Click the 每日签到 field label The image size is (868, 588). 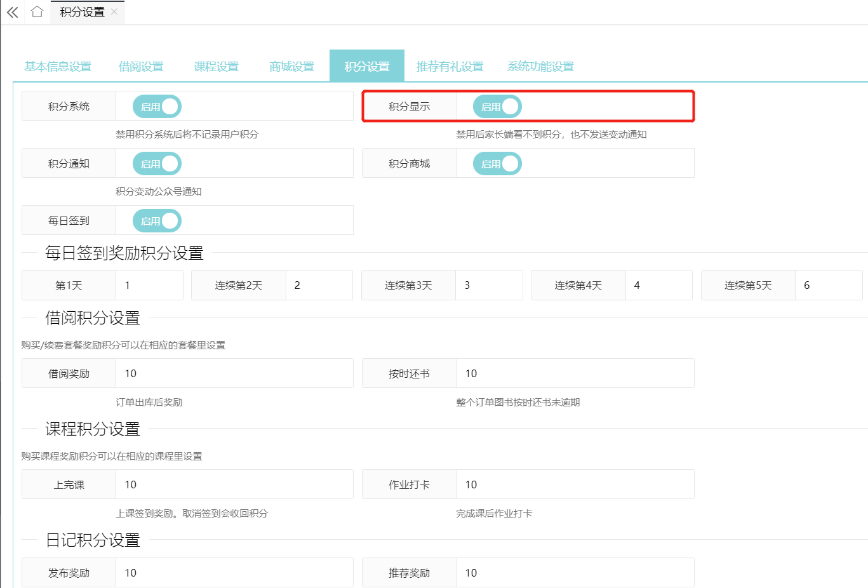click(69, 221)
